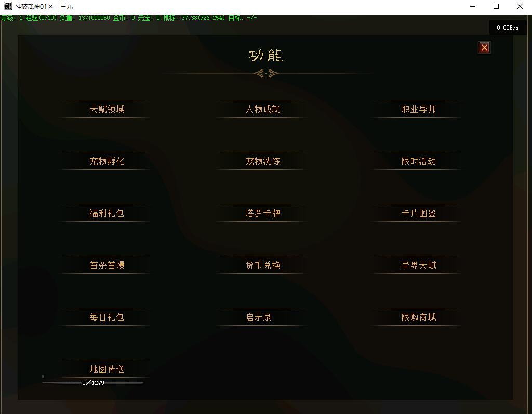Open the 启示录 entry
Image resolution: width=532 pixels, height=414 pixels.
pos(259,317)
